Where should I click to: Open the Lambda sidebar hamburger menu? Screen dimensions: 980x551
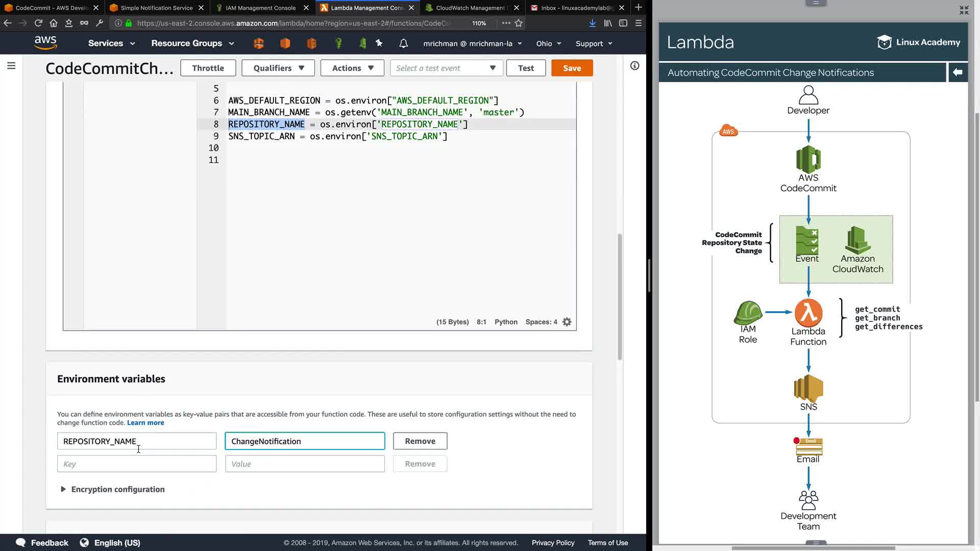pyautogui.click(x=11, y=66)
